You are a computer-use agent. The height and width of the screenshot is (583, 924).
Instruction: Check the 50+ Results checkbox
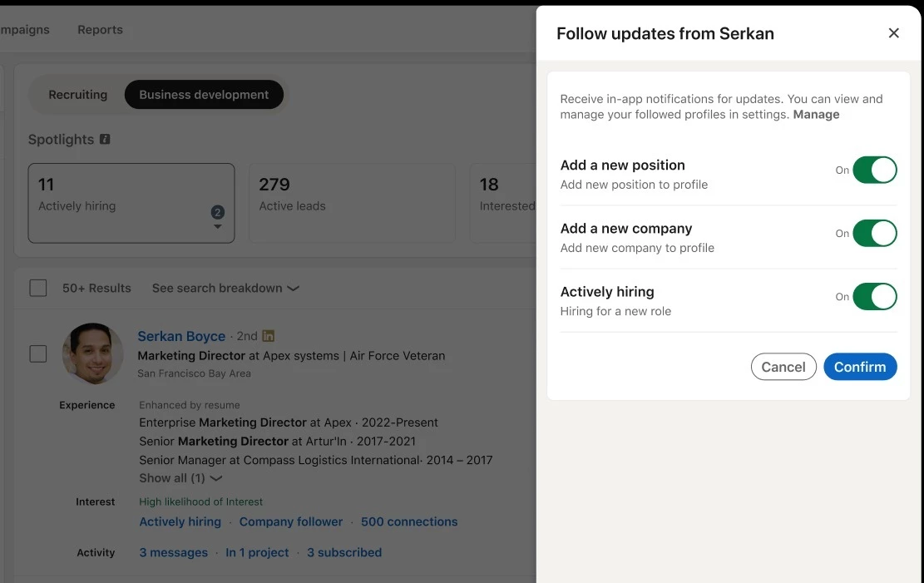(37, 287)
